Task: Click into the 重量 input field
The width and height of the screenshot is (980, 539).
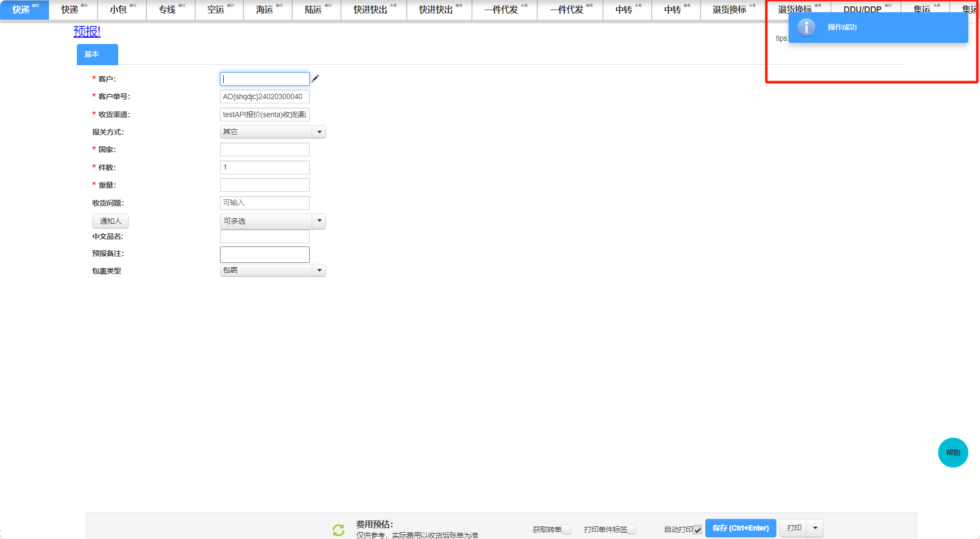Action: click(265, 185)
